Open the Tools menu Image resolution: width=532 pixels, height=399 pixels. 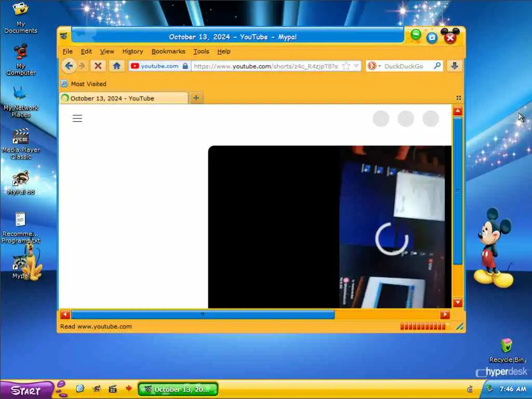(201, 51)
